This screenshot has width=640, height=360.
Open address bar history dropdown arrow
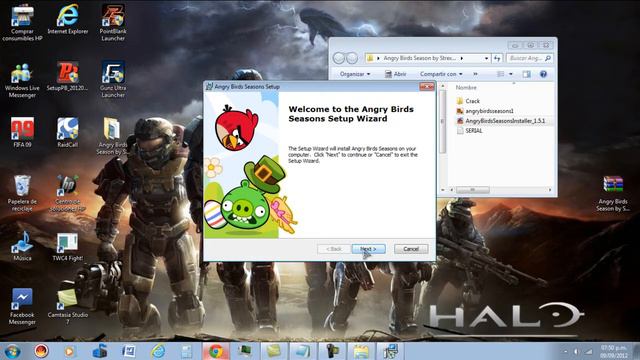pos(486,58)
